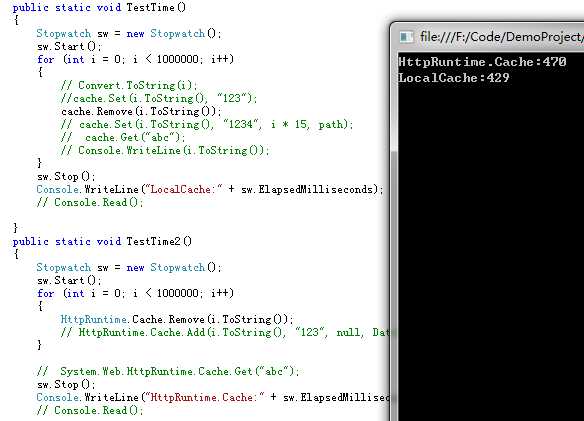Click commented line '//cache.Set(i.ToString(), "123");'
Image resolution: width=584 pixels, height=421 pixels.
click(159, 98)
